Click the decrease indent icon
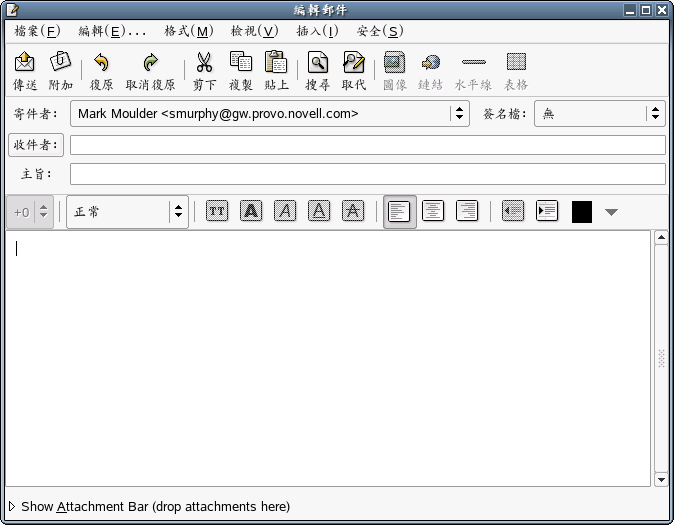 click(513, 211)
